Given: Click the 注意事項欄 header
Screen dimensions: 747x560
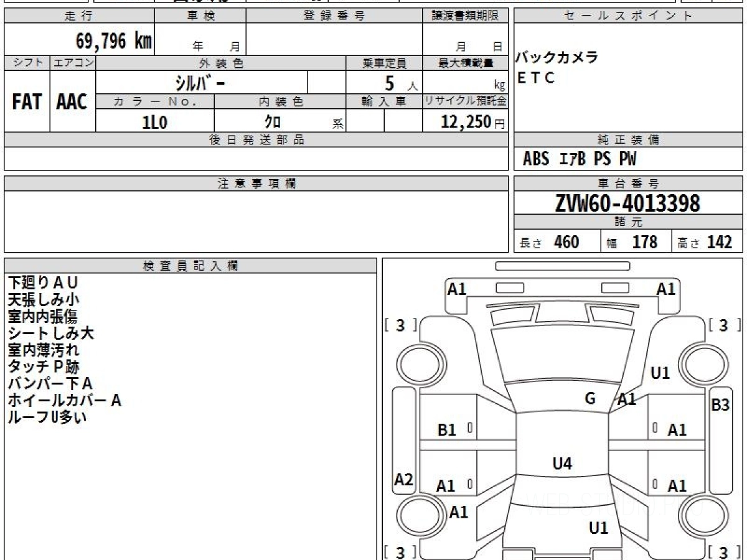Looking at the screenshot, I should point(256,184).
